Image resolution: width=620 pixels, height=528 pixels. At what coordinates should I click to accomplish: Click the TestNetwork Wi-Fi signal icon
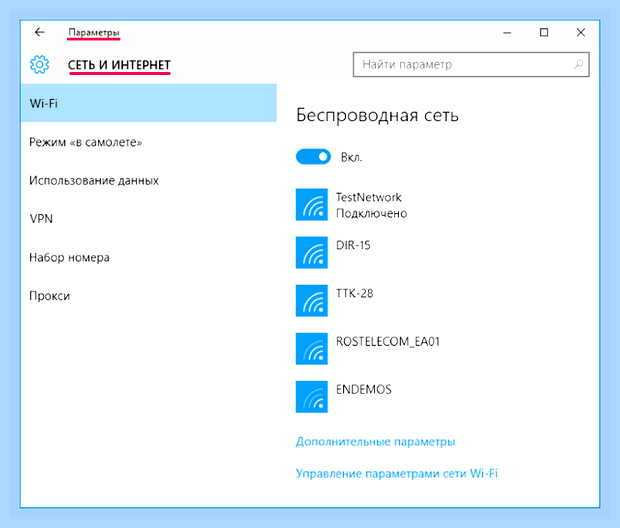point(312,204)
